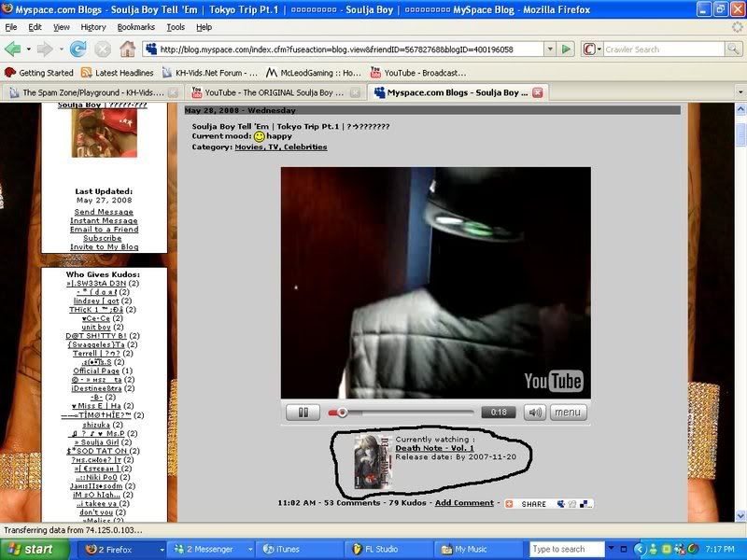Mute the video with the speaker button
This screenshot has height=560, width=747.
coord(534,413)
